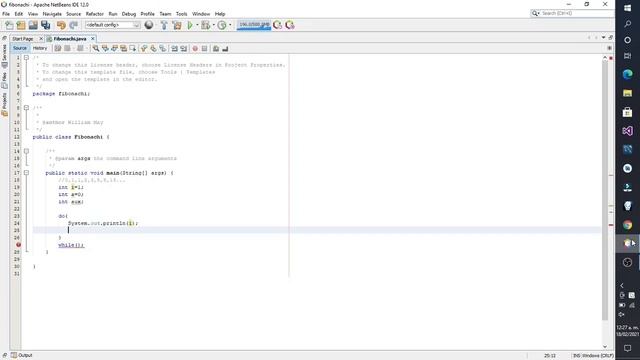Start macro recording red icon
The height and width of the screenshot is (360, 640).
(195, 49)
